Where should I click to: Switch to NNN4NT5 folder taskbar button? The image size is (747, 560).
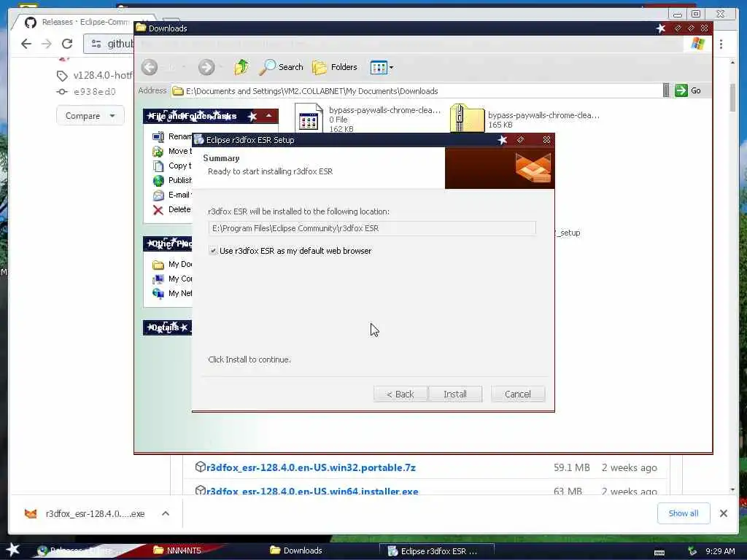(177, 551)
